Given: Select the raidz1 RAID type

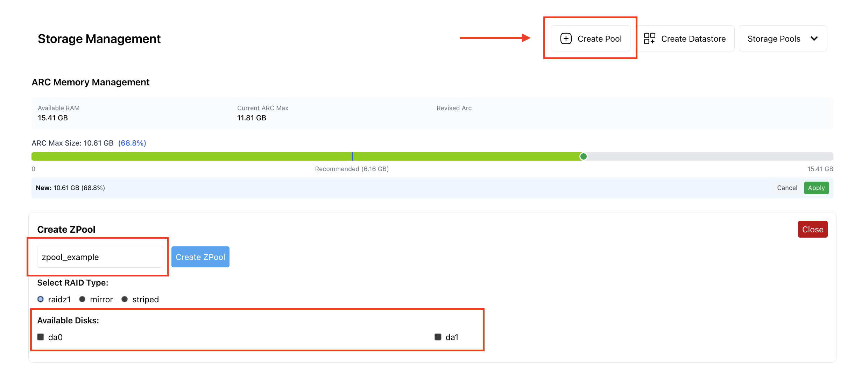Looking at the screenshot, I should tap(41, 299).
